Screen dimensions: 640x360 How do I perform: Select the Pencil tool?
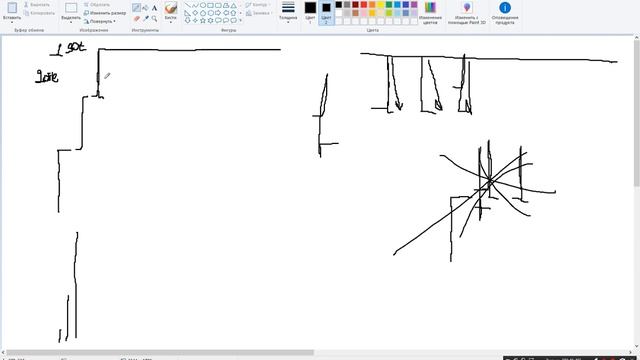point(136,8)
